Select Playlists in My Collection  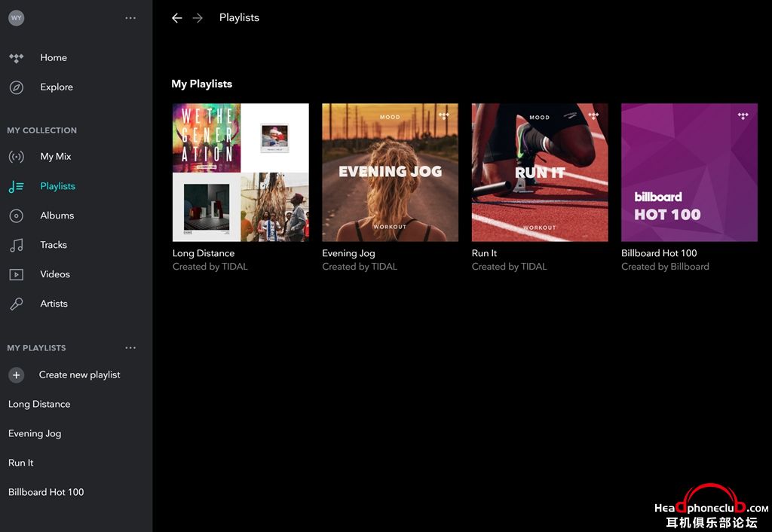57,186
